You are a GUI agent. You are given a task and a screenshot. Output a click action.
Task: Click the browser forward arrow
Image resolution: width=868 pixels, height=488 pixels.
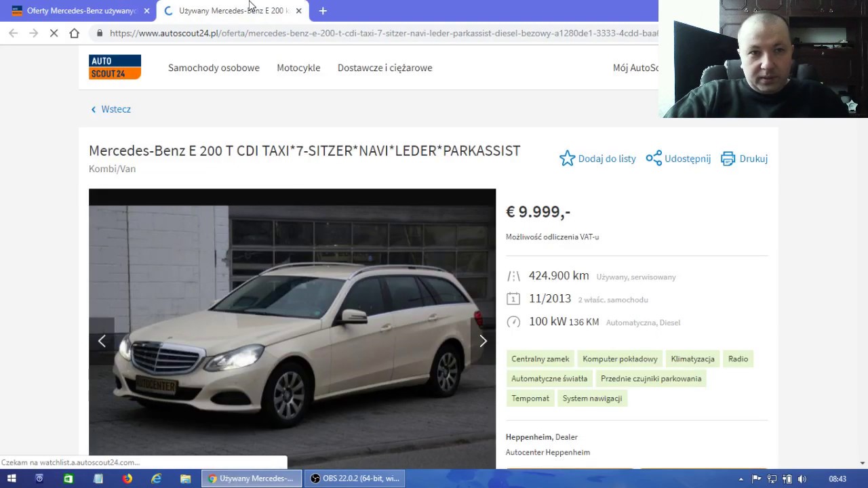pyautogui.click(x=33, y=33)
